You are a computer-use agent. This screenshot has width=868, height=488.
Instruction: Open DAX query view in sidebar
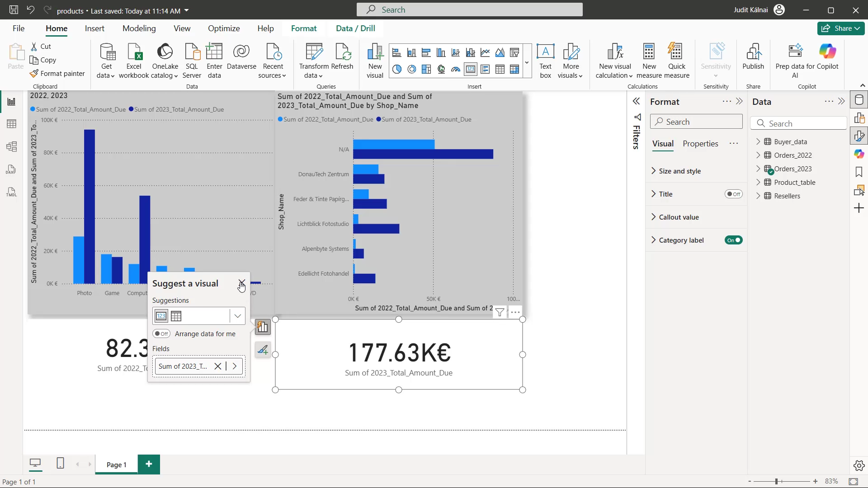(x=12, y=169)
